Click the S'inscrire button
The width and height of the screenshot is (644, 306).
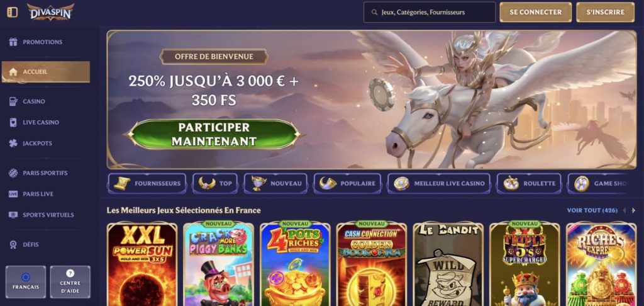(606, 13)
